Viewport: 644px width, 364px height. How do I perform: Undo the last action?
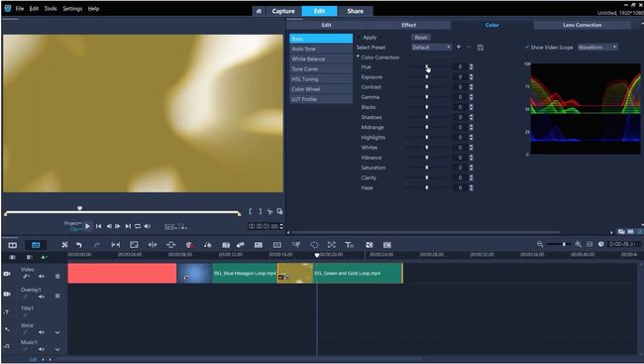(79, 245)
